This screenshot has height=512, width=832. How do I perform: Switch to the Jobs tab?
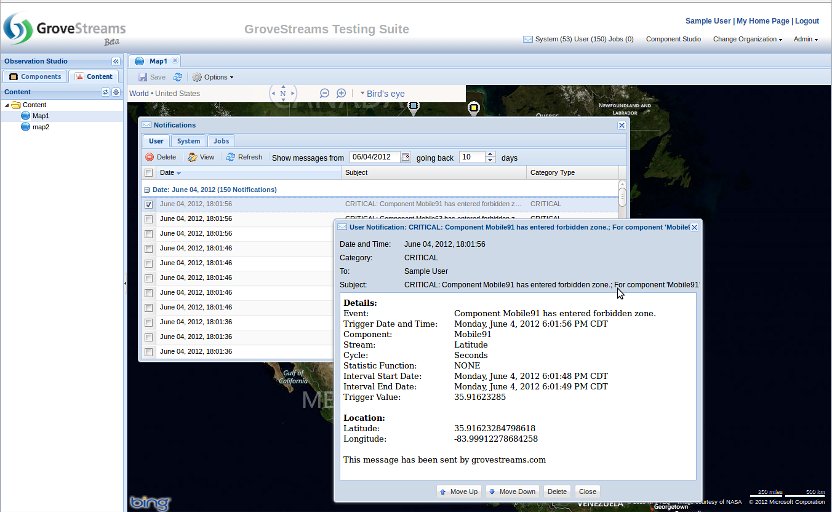(222, 141)
